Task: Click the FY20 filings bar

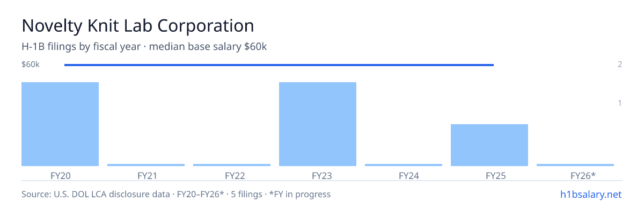Action: 60,124
